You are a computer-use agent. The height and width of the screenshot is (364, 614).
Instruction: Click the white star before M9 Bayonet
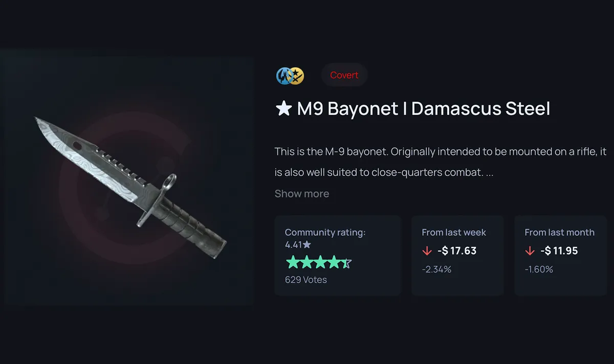click(x=283, y=109)
